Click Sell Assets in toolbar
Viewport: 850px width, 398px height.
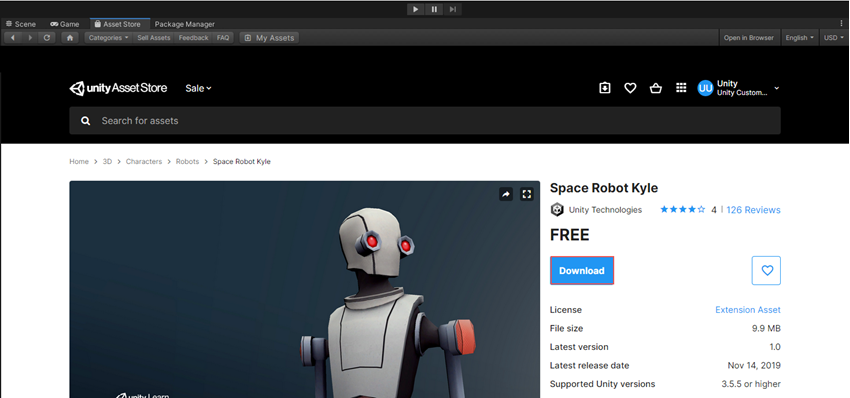coord(153,38)
